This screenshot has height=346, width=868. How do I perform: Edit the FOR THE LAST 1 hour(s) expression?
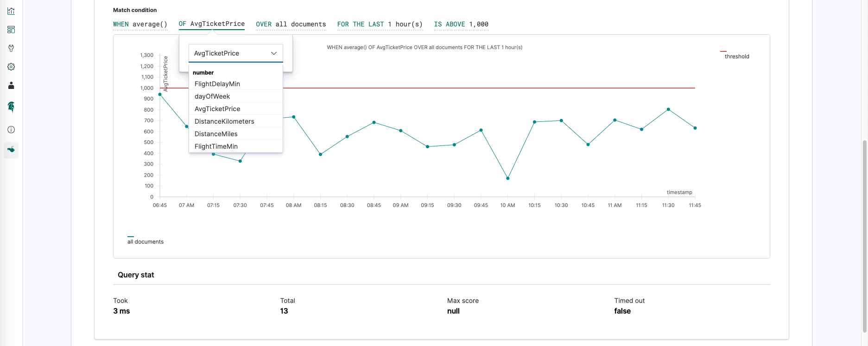pos(380,24)
